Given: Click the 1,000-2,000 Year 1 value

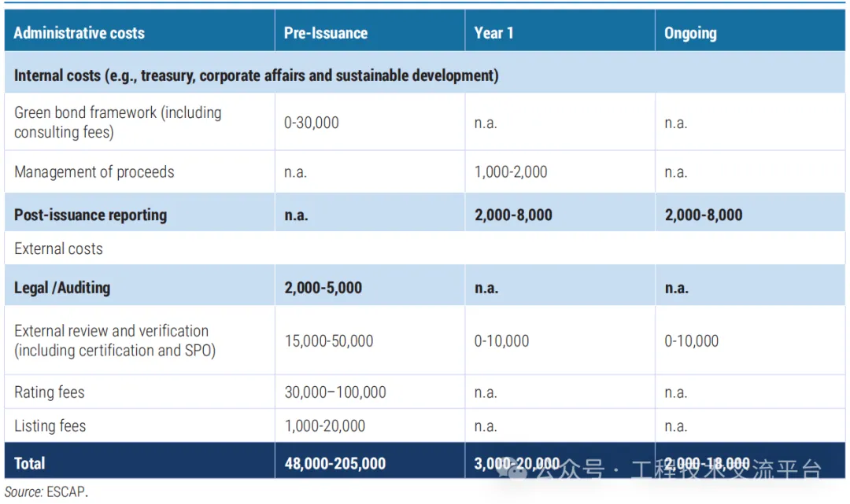Looking at the screenshot, I should tap(511, 172).
